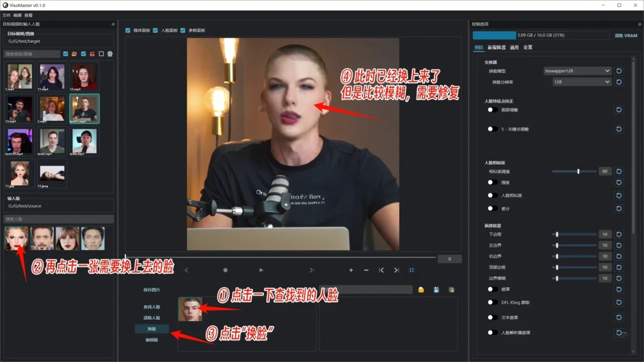Remove a marker with the minus icon
This screenshot has width=644, height=362.
click(x=366, y=270)
